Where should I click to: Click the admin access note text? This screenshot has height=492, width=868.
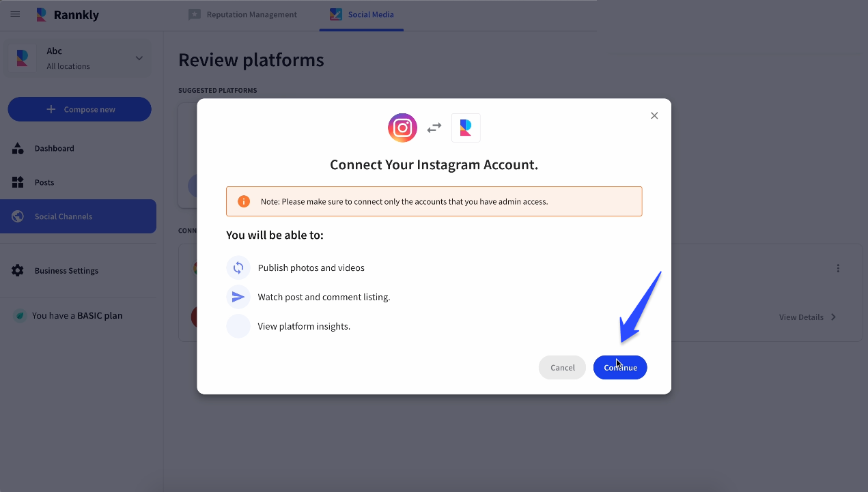click(404, 201)
